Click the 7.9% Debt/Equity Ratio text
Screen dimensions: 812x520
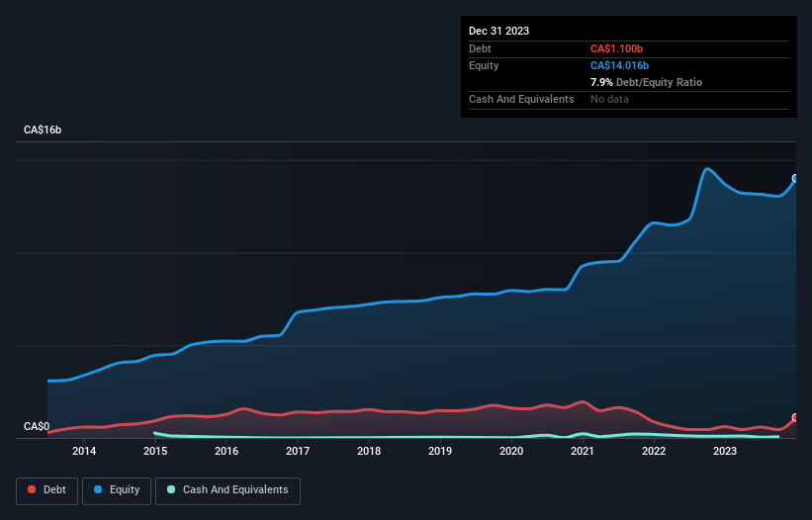pos(646,82)
